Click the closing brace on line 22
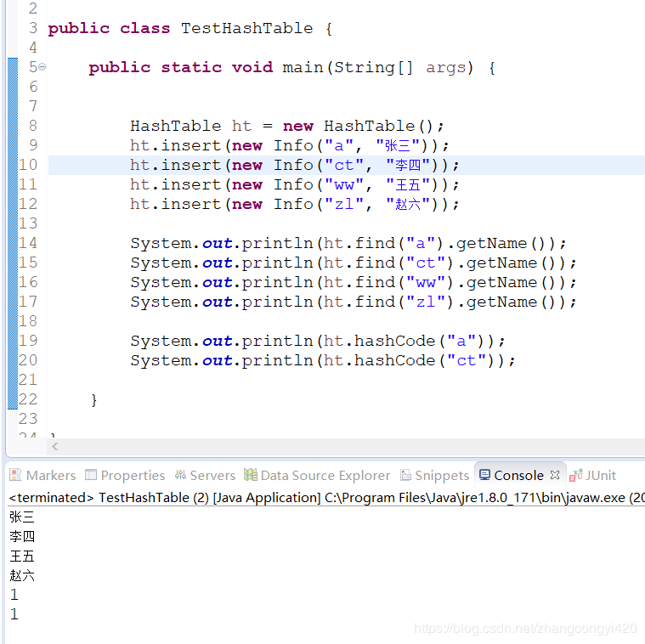Screen dimensions: 645x644 click(x=93, y=399)
